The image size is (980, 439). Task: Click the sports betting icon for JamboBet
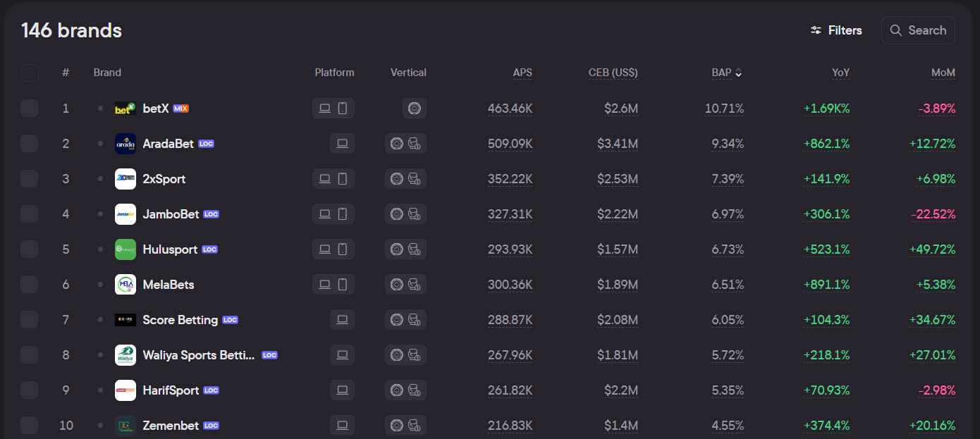pyautogui.click(x=415, y=214)
